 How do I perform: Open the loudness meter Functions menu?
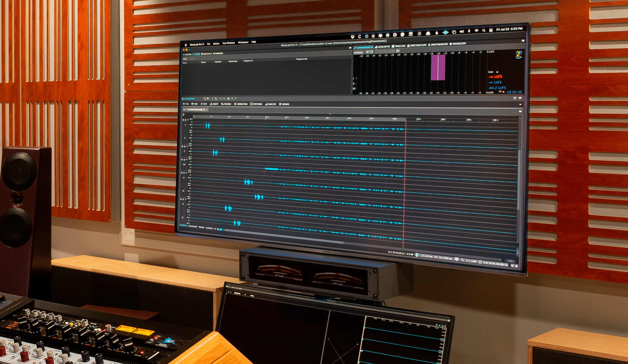(358, 53)
